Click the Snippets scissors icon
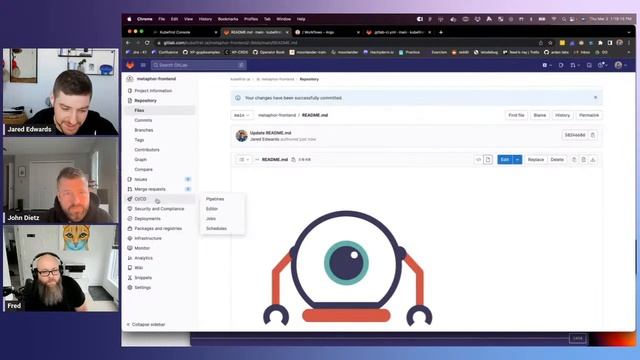Image resolution: width=640 pixels, height=360 pixels. coord(130,278)
